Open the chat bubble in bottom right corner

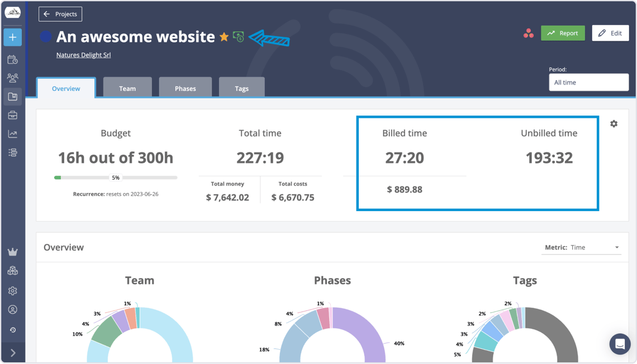620,344
